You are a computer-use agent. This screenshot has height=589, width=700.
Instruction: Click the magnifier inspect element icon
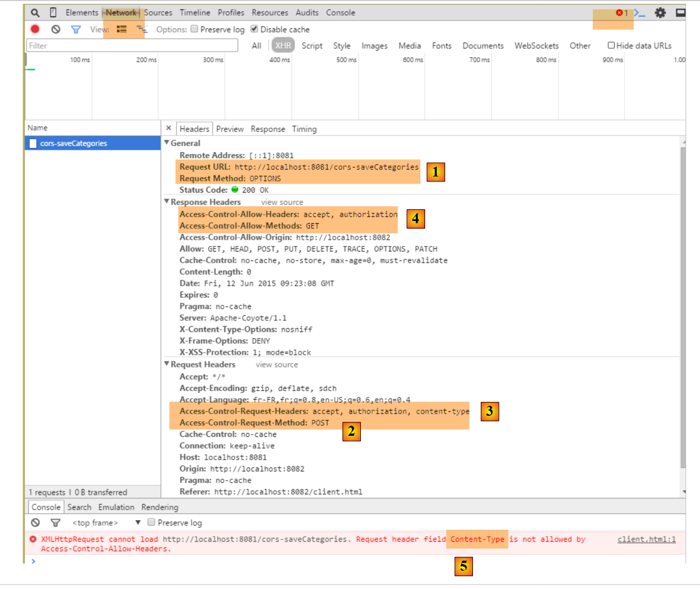[x=35, y=13]
